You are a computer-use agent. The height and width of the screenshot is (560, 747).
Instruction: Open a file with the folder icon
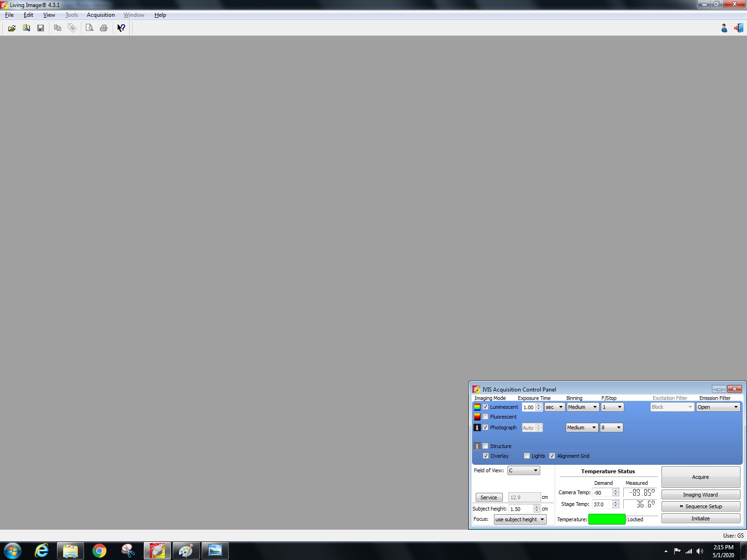12,28
